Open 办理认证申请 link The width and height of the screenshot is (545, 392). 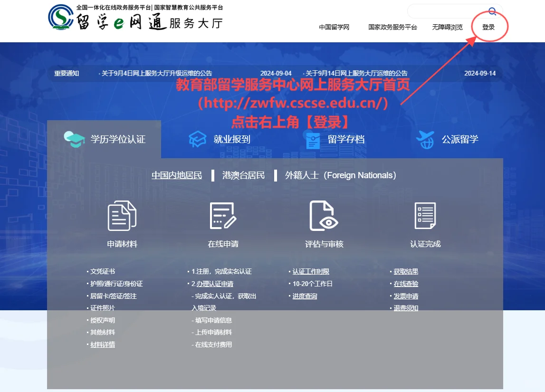tap(215, 284)
